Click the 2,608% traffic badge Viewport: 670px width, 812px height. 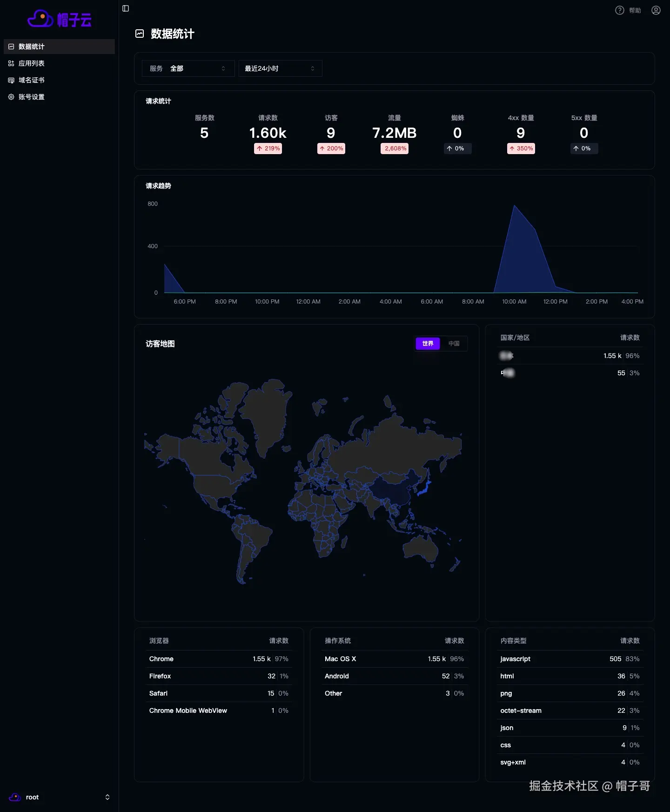click(x=395, y=149)
